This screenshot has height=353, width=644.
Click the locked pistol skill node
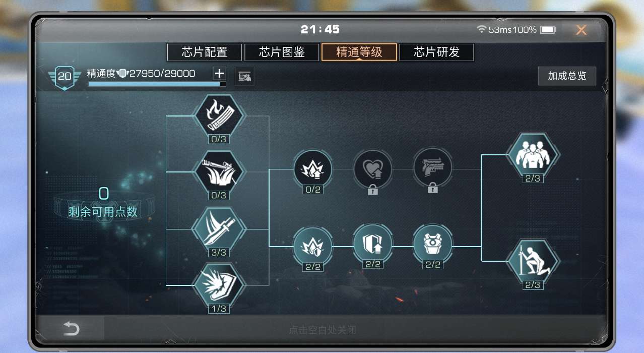[433, 167]
